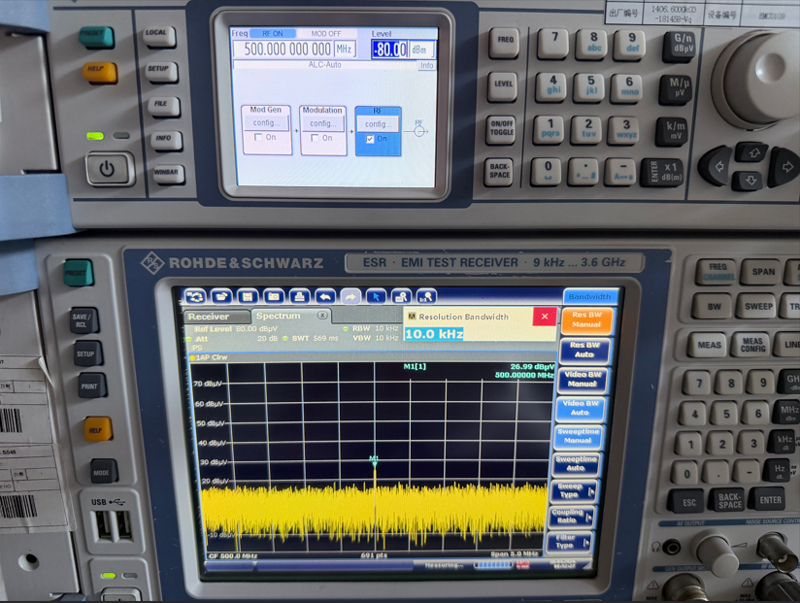Tap the RF output symbol on generator diagram
This screenshot has width=800, height=603.
tap(419, 131)
